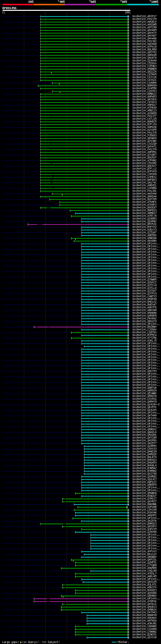Click the cyan ~100% identity legend segment
The width and height of the screenshot is (161, 644).
click(143, 5)
